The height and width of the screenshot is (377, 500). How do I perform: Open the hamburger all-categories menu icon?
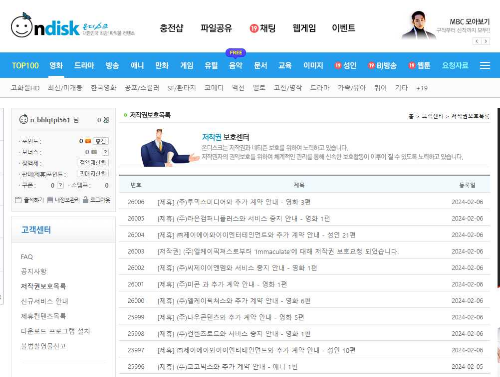coord(485,65)
